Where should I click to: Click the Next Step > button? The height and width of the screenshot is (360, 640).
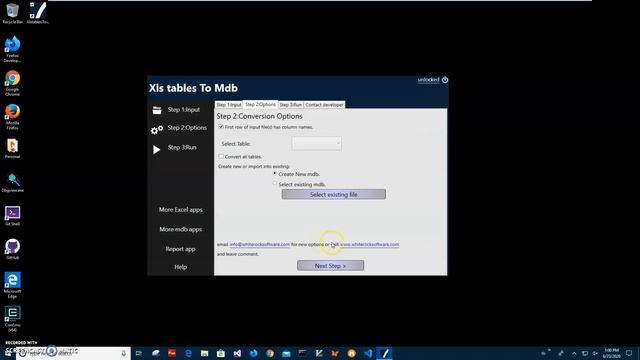[x=330, y=266]
